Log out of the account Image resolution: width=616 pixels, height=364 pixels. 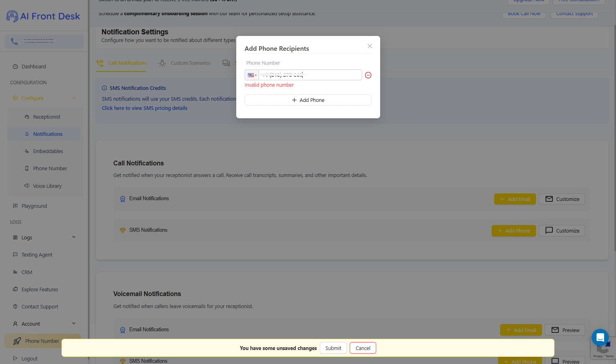tap(29, 359)
